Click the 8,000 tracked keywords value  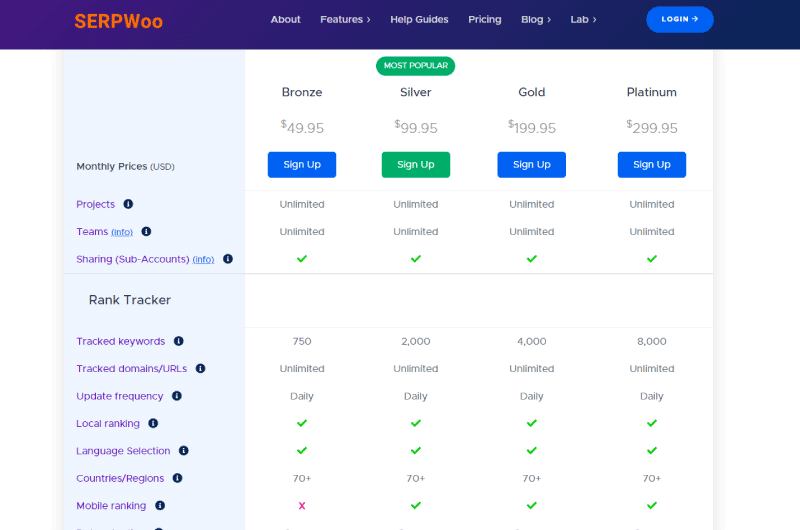tap(652, 341)
